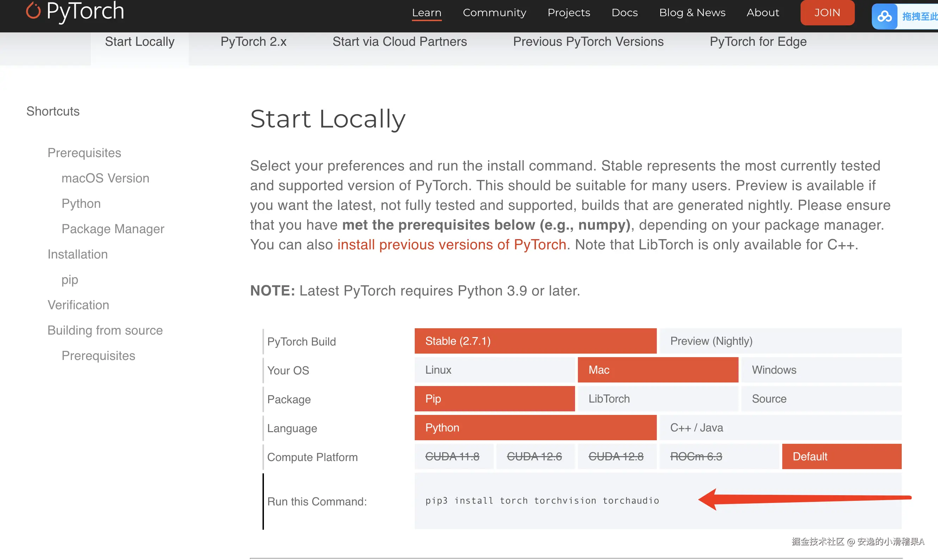Select the Stable (2.7.1) build option
The width and height of the screenshot is (938, 560).
pos(535,341)
